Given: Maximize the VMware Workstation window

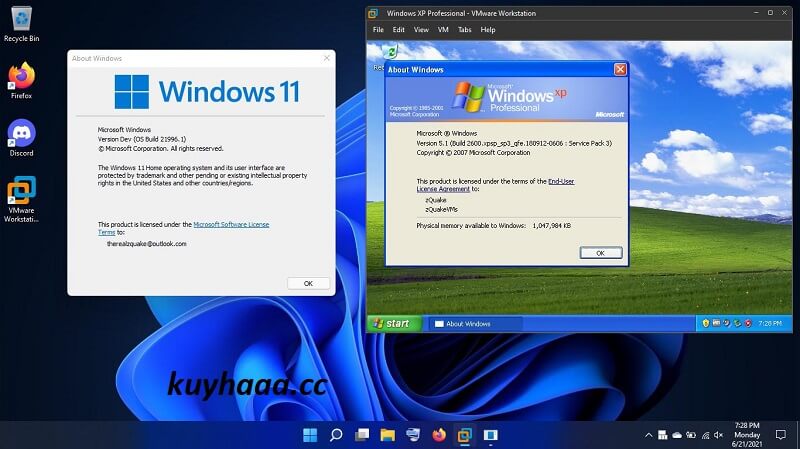Looking at the screenshot, I should pos(770,13).
